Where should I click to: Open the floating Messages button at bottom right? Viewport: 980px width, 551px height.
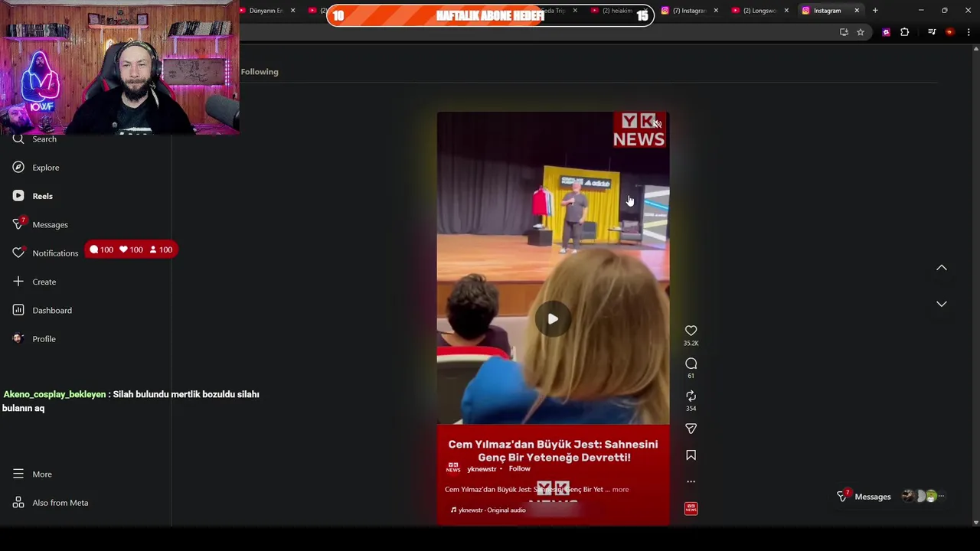864,497
